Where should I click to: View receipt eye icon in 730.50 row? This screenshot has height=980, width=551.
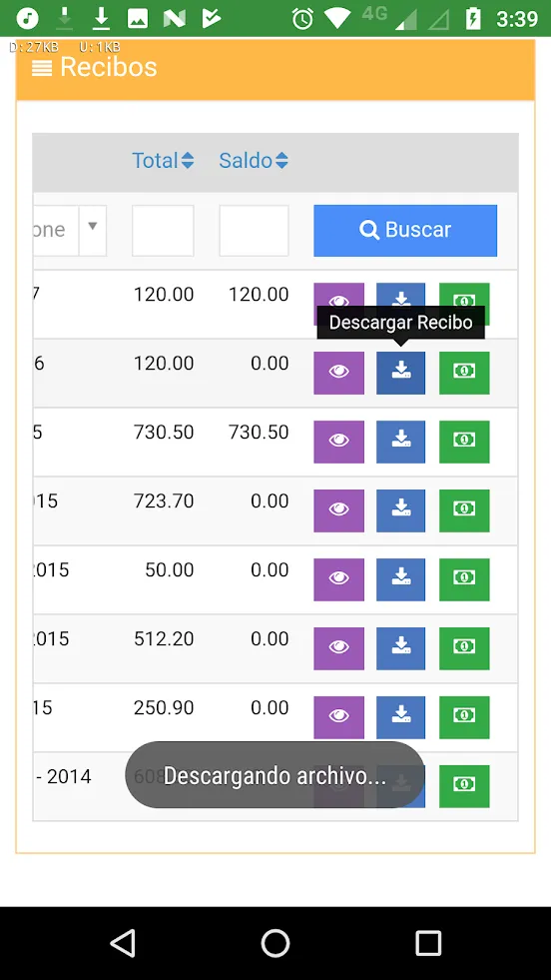[338, 442]
